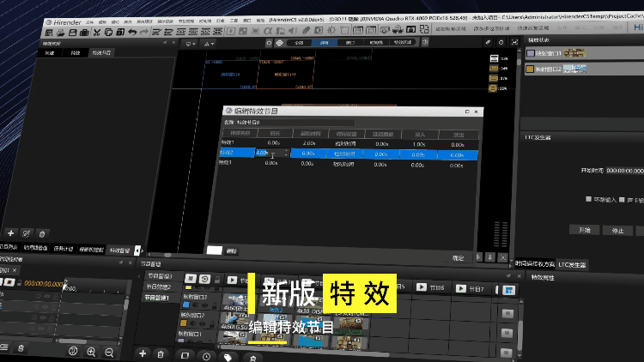Viewport: 644px width, 362px height.
Task: Toggle the eye visibility of 映射窗口2 program row
Action: 203,324
